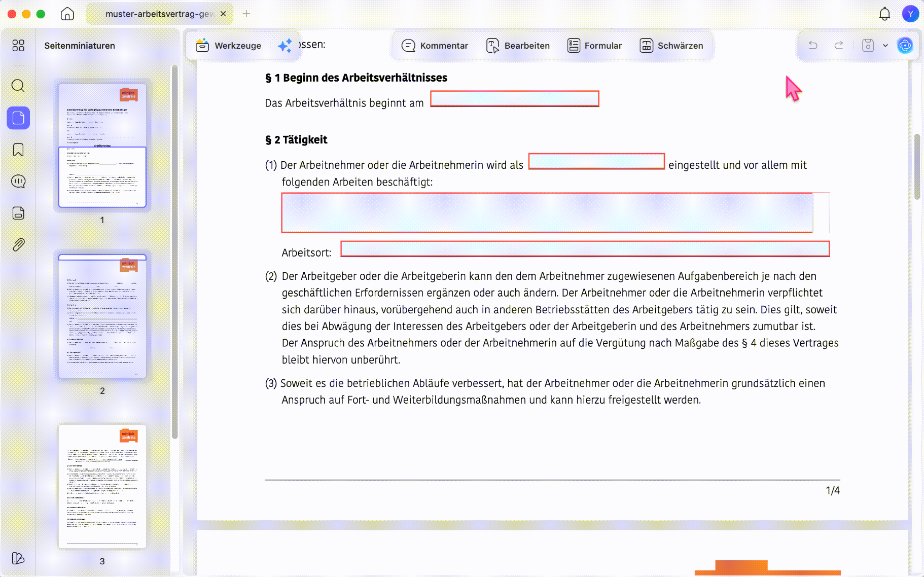Screen dimensions: 924x577
Task: Open the attachments paperclip icon
Action: [18, 245]
